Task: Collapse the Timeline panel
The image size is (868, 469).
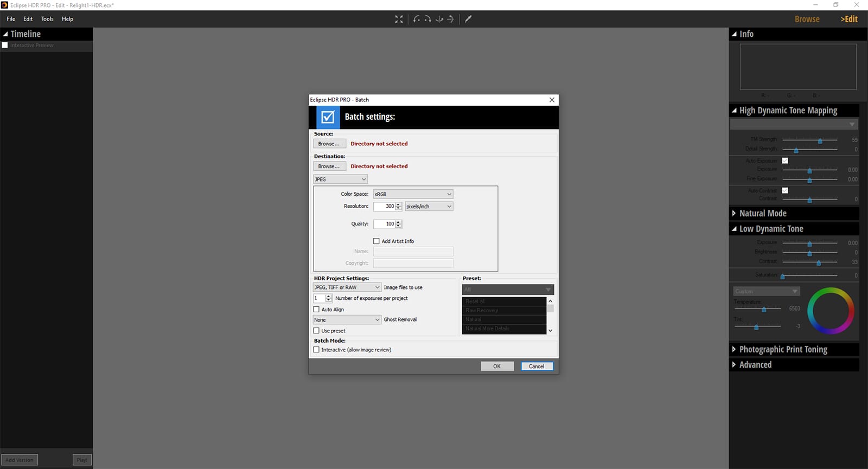Action: (5, 34)
